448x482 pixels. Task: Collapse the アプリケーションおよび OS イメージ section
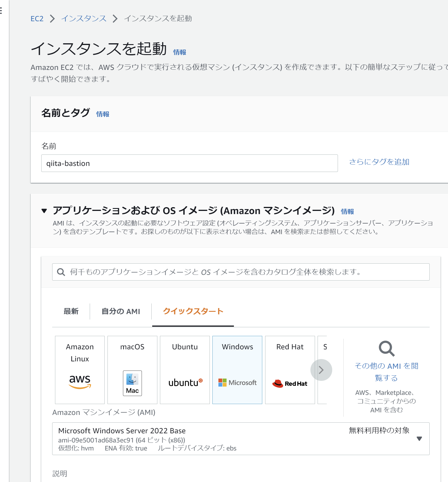click(44, 211)
